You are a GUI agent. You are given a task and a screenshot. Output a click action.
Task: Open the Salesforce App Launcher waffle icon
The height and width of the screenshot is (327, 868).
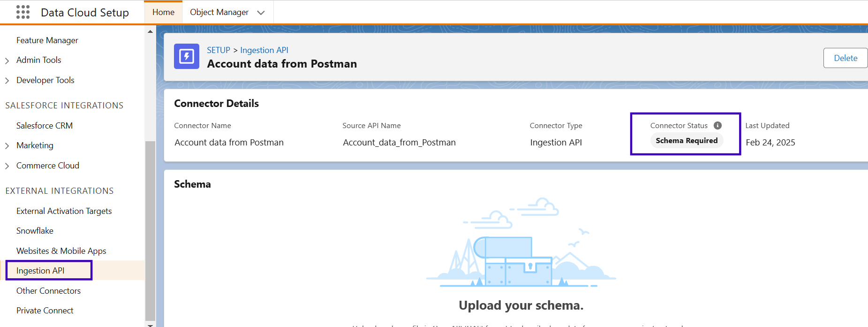coord(23,12)
